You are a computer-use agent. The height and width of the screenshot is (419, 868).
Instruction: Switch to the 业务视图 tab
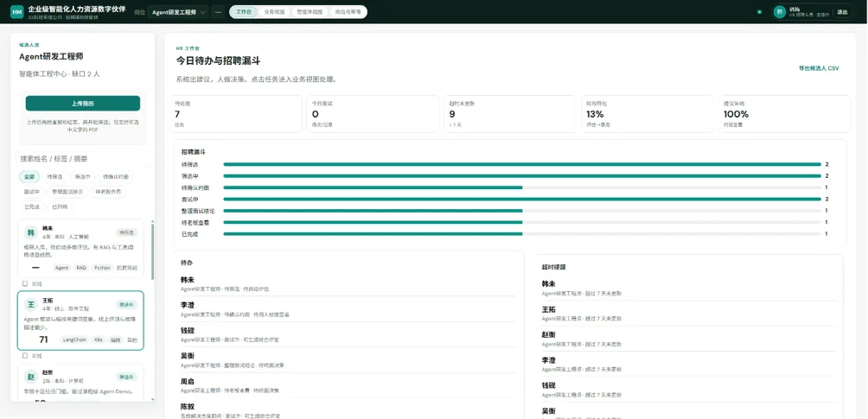[274, 11]
